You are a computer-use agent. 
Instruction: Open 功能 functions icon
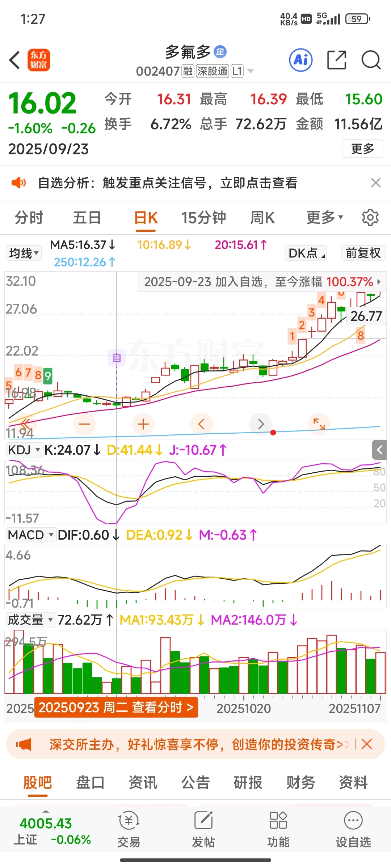pos(278,830)
